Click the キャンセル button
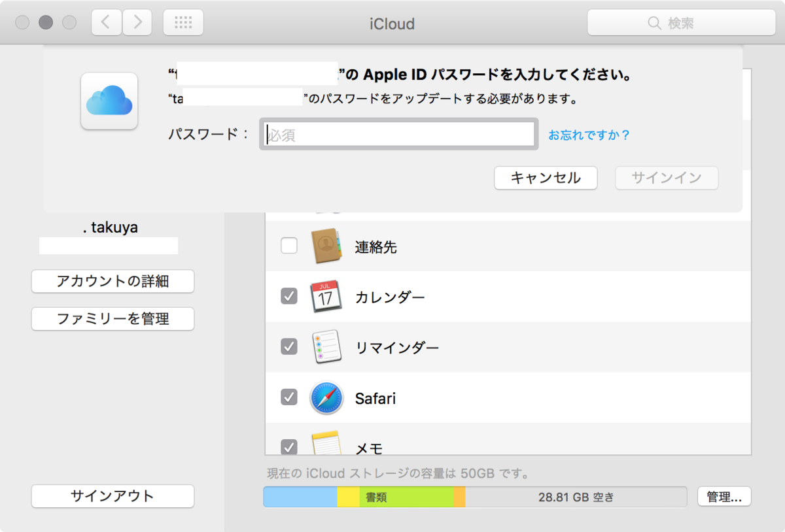785x532 pixels. coord(546,178)
